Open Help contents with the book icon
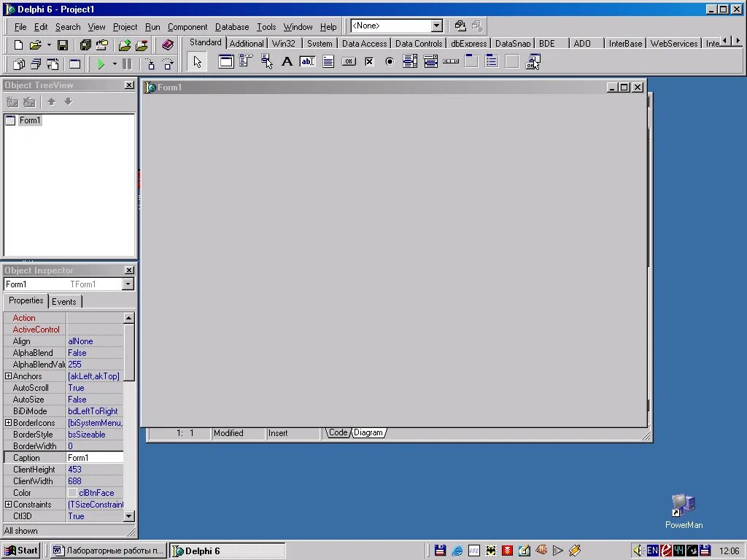Image resolution: width=747 pixels, height=560 pixels. (168, 45)
